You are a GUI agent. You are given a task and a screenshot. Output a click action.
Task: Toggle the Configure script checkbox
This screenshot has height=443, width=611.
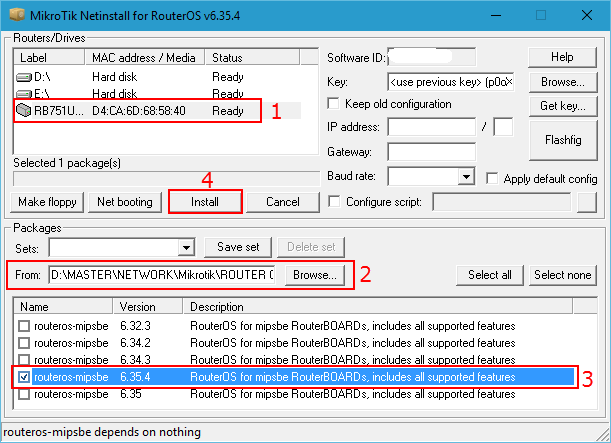[334, 201]
